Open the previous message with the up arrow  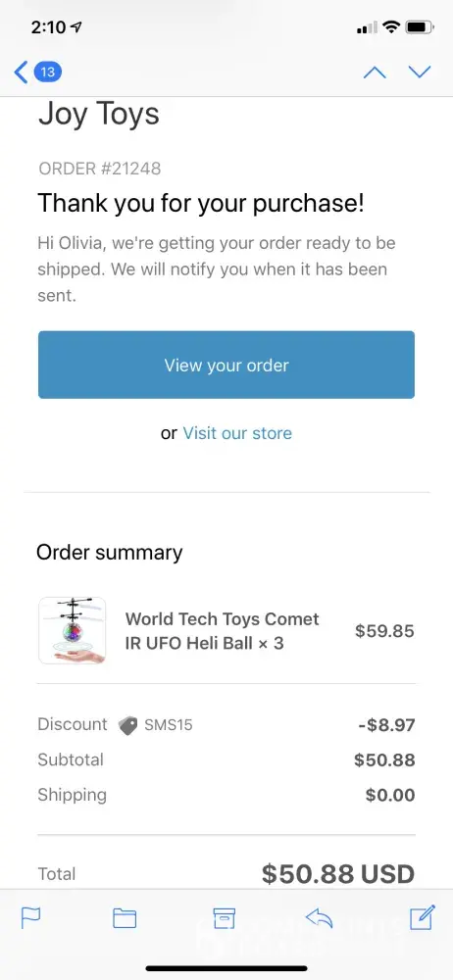click(375, 72)
